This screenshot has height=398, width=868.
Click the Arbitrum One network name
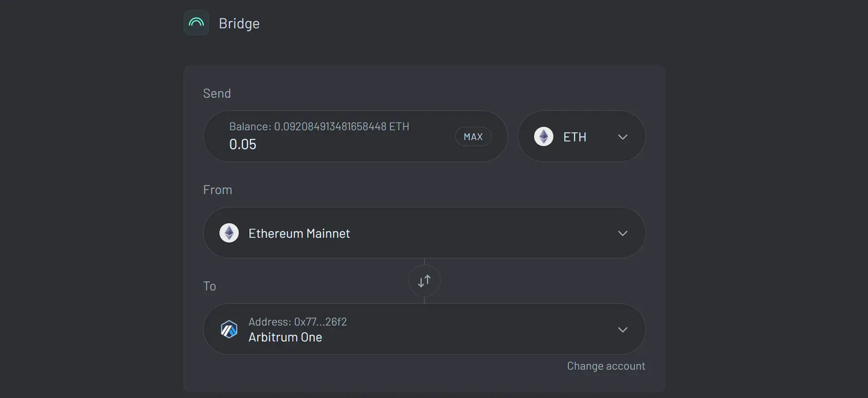285,337
